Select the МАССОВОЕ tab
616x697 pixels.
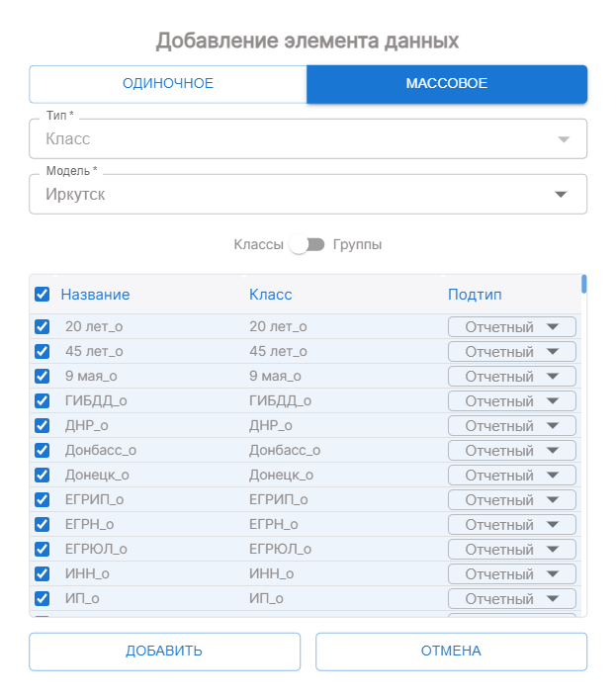(x=447, y=84)
